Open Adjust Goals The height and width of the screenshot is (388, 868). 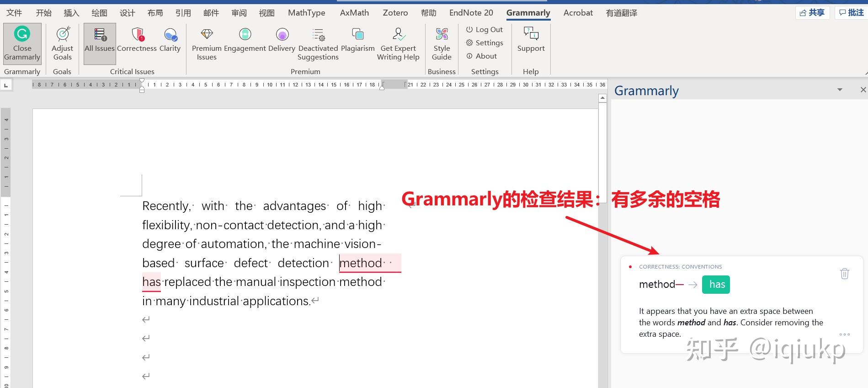(x=62, y=44)
